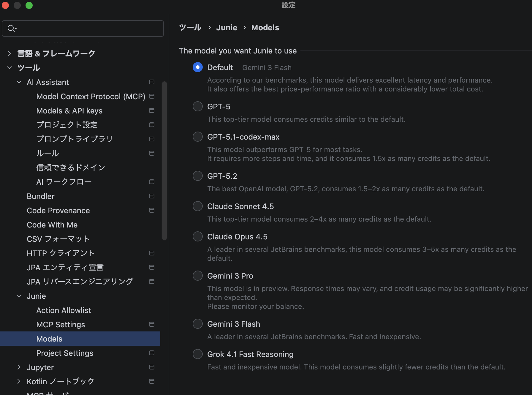Click the search magnifier icon in settings
The width and height of the screenshot is (532, 395).
pyautogui.click(x=12, y=29)
